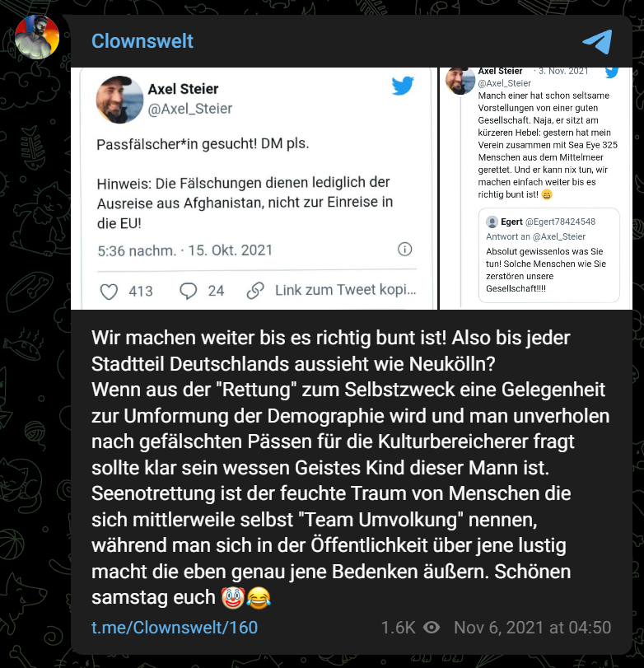Click the @Egert78424548 handle

point(560,222)
